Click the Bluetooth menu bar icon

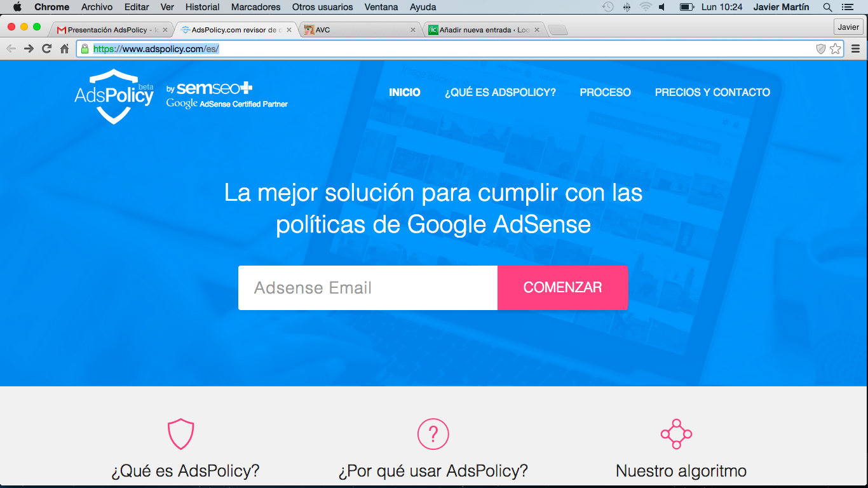[627, 7]
